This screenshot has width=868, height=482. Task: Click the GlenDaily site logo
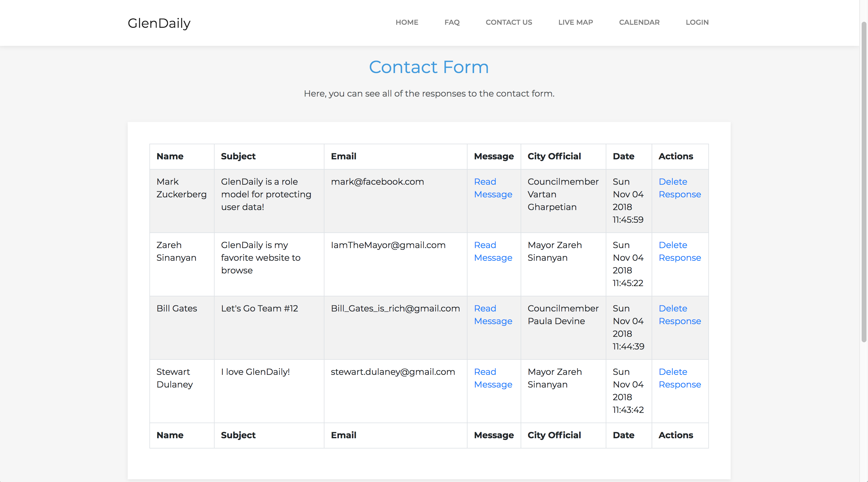click(x=159, y=23)
